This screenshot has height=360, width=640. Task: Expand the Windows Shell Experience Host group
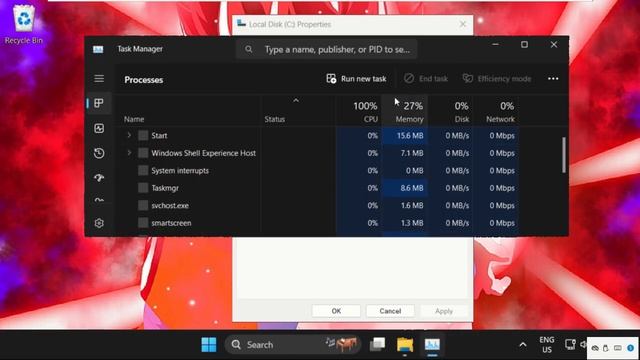coord(129,153)
